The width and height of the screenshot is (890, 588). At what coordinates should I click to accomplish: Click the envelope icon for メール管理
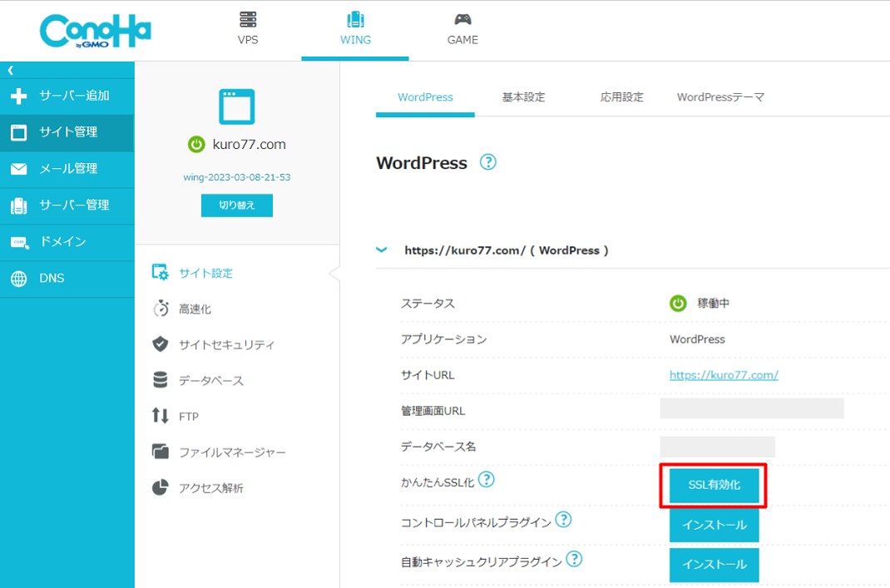pyautogui.click(x=19, y=169)
